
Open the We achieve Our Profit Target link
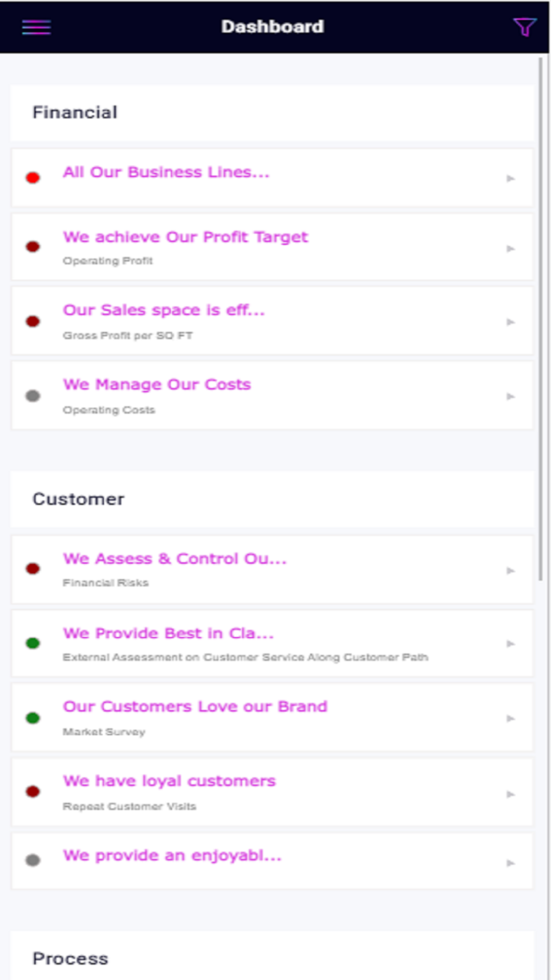(x=185, y=237)
